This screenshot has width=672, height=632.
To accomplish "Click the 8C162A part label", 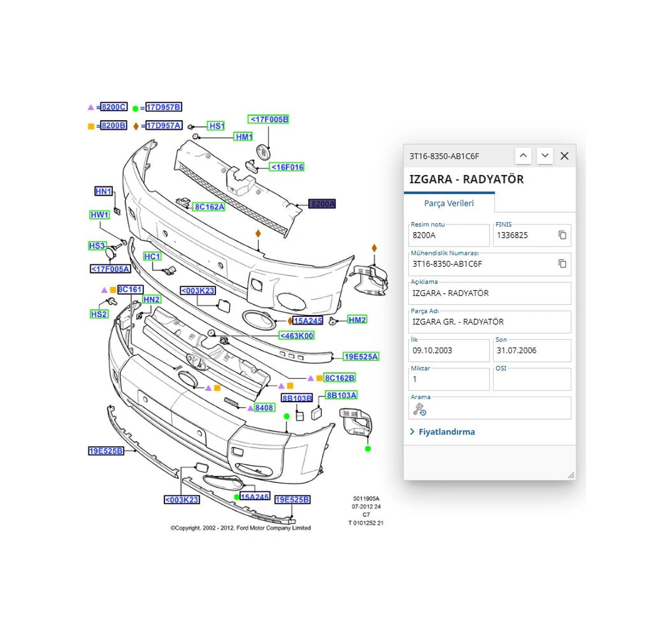I will click(x=209, y=207).
